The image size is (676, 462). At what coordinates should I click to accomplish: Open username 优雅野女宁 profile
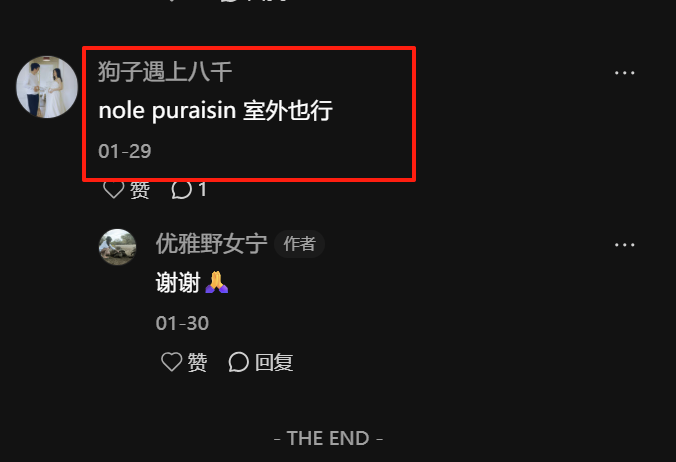(x=211, y=243)
